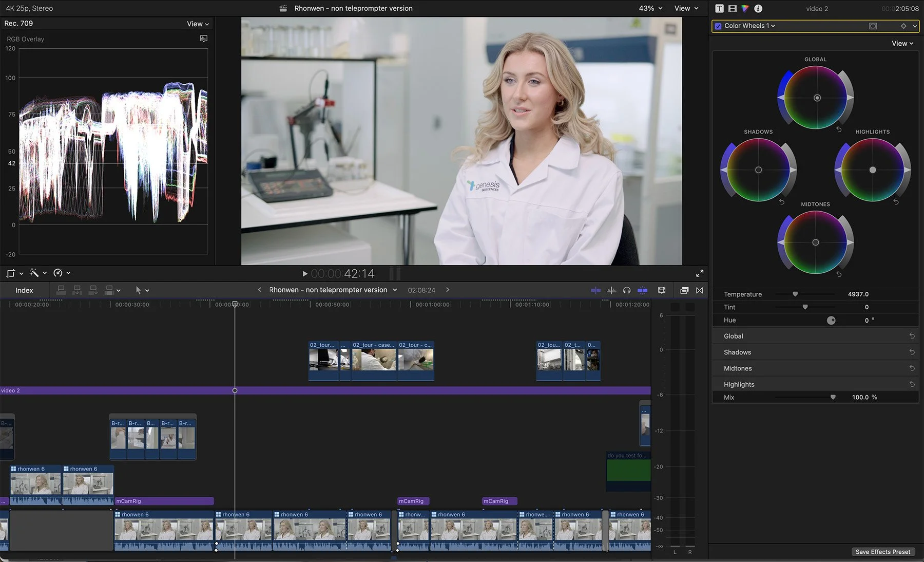Expand viewer to full screen
Screen dimensions: 924x562
pyautogui.click(x=700, y=273)
